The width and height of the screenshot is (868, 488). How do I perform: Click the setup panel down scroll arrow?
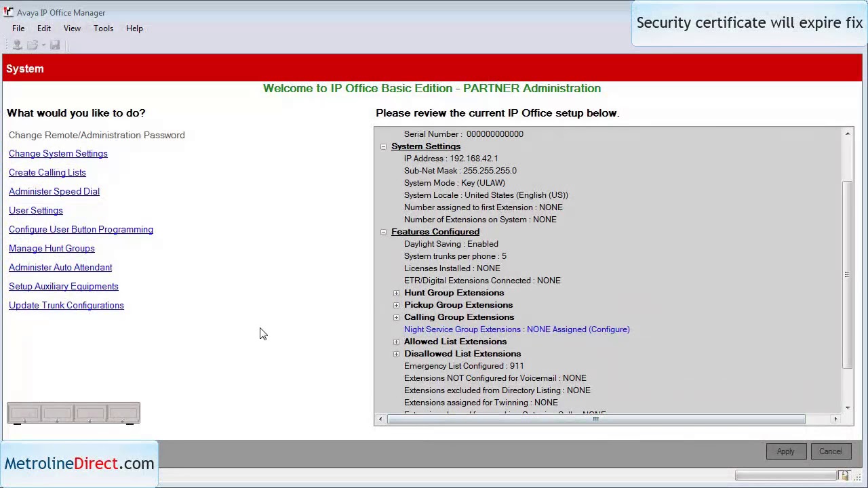pyautogui.click(x=848, y=407)
